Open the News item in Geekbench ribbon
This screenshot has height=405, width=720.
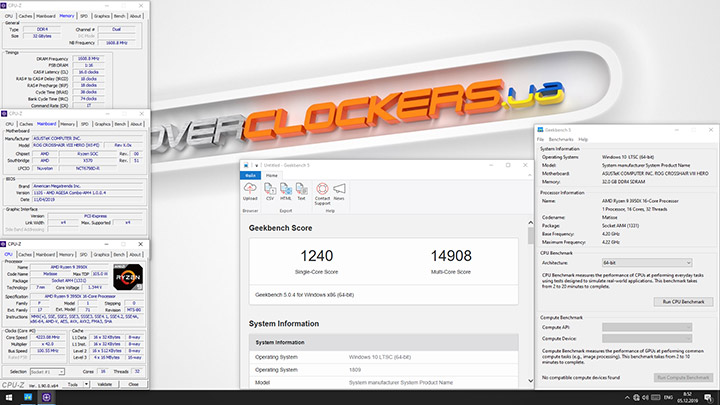pos(339,191)
